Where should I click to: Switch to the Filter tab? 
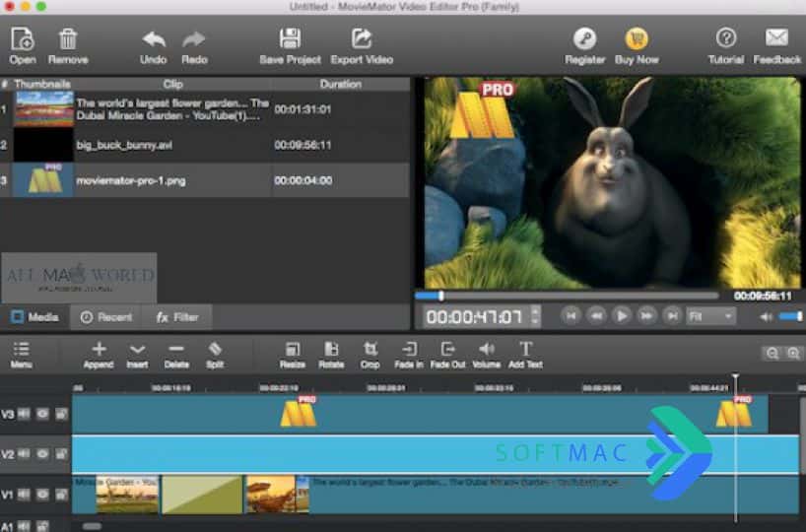click(x=176, y=317)
